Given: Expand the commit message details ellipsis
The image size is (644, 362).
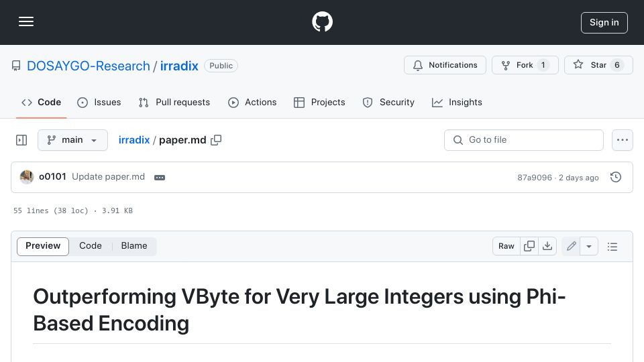Looking at the screenshot, I should coord(160,177).
